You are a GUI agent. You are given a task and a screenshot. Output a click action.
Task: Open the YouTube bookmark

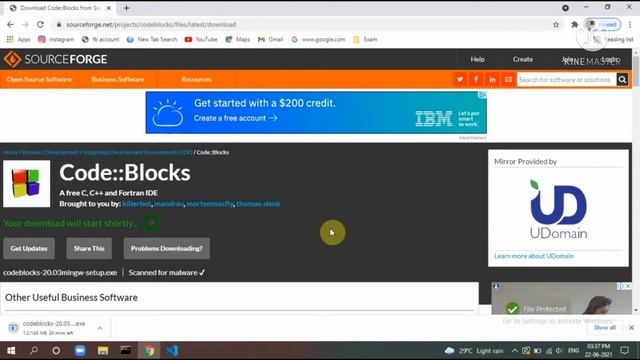click(201, 39)
